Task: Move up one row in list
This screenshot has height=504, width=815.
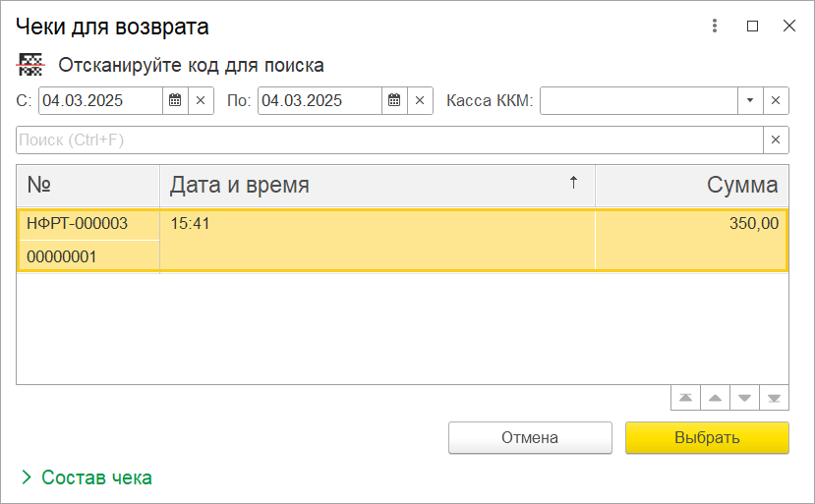Action: [x=715, y=398]
